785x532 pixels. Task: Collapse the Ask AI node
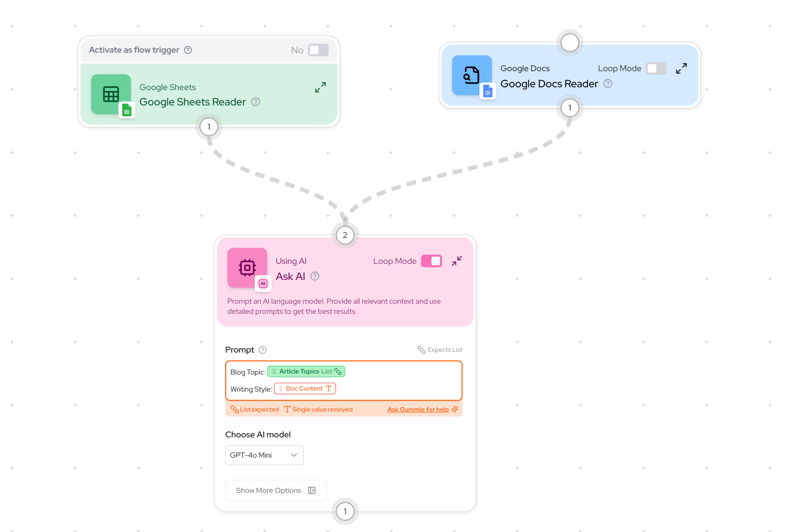click(456, 261)
